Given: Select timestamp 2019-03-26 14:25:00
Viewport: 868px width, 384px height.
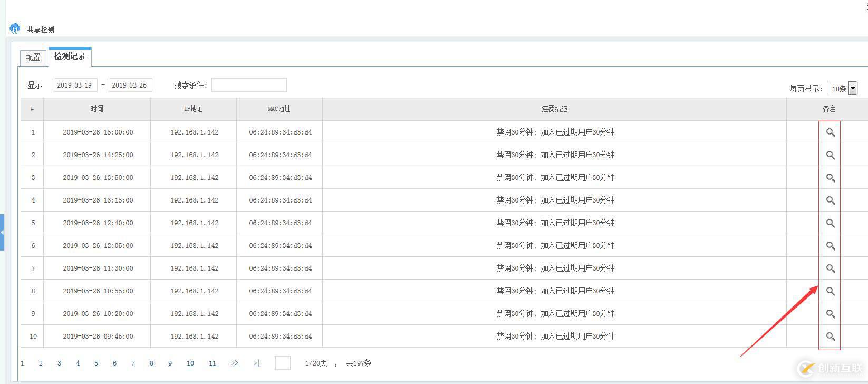Looking at the screenshot, I should pyautogui.click(x=98, y=155).
